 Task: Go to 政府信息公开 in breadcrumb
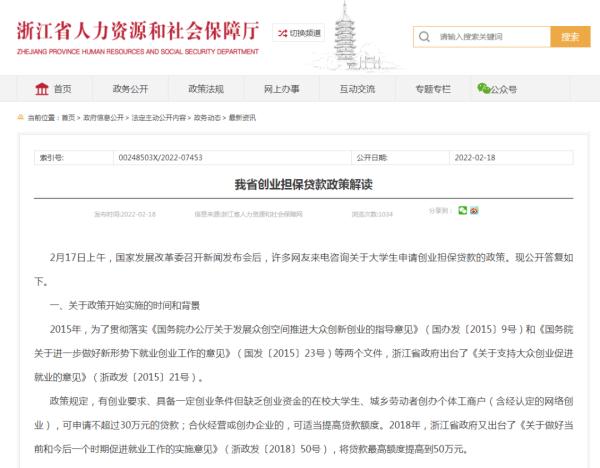[103, 117]
